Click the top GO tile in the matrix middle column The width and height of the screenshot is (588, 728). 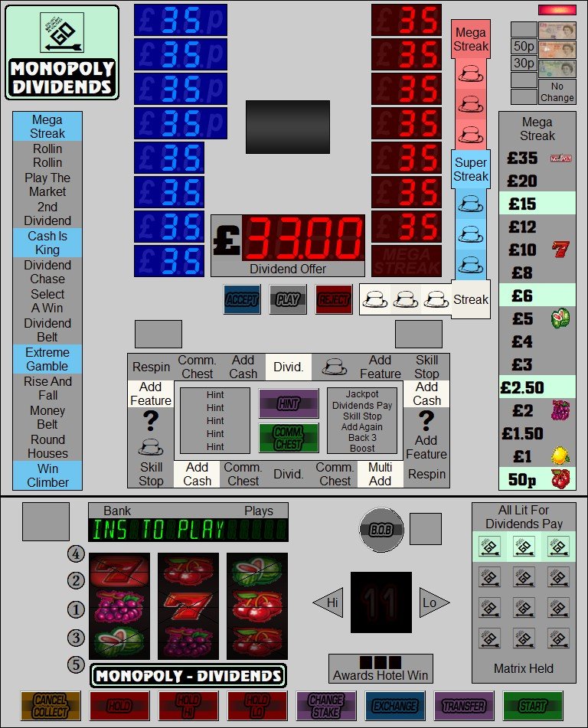pyautogui.click(x=524, y=547)
